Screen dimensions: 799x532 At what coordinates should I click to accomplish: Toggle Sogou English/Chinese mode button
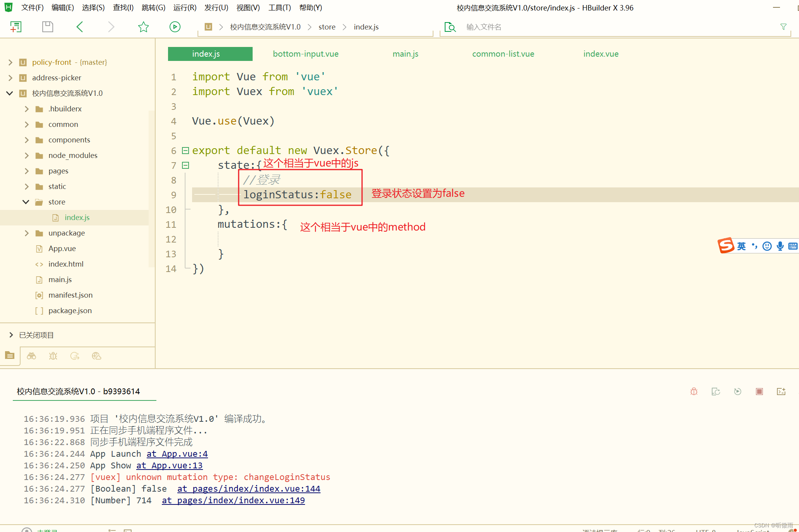pyautogui.click(x=741, y=246)
